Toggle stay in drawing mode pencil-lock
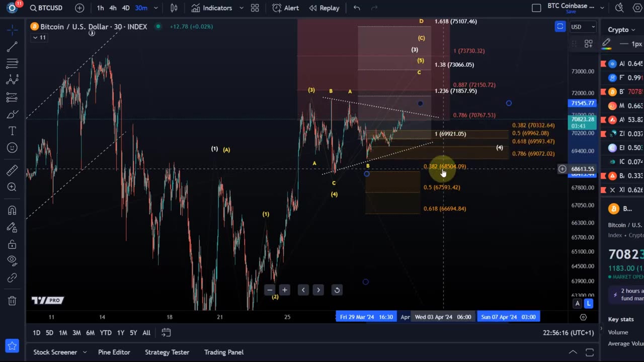The image size is (644, 362). click(x=12, y=228)
